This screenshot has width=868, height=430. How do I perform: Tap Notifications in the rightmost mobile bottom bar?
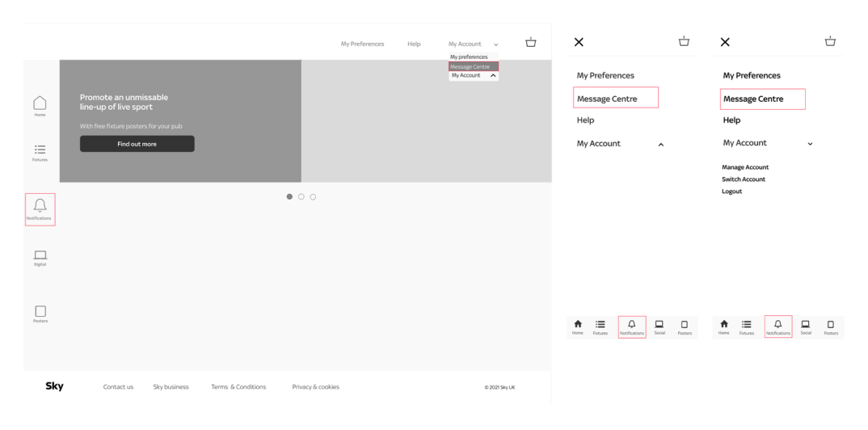777,327
